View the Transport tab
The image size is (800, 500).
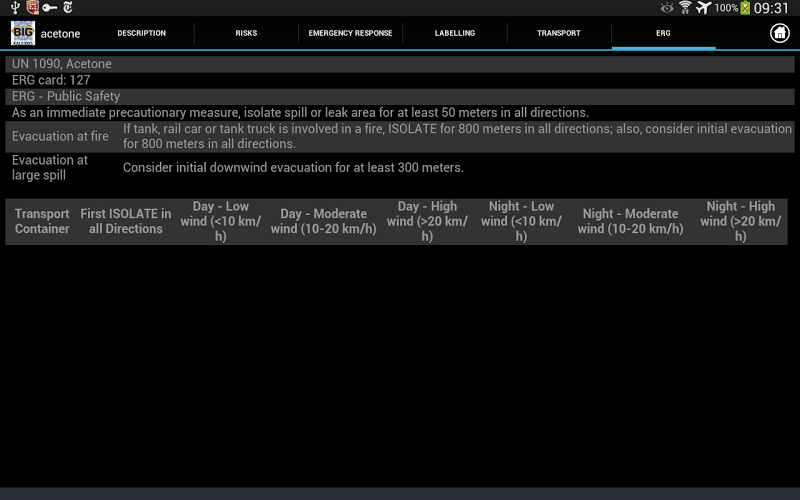tap(559, 33)
